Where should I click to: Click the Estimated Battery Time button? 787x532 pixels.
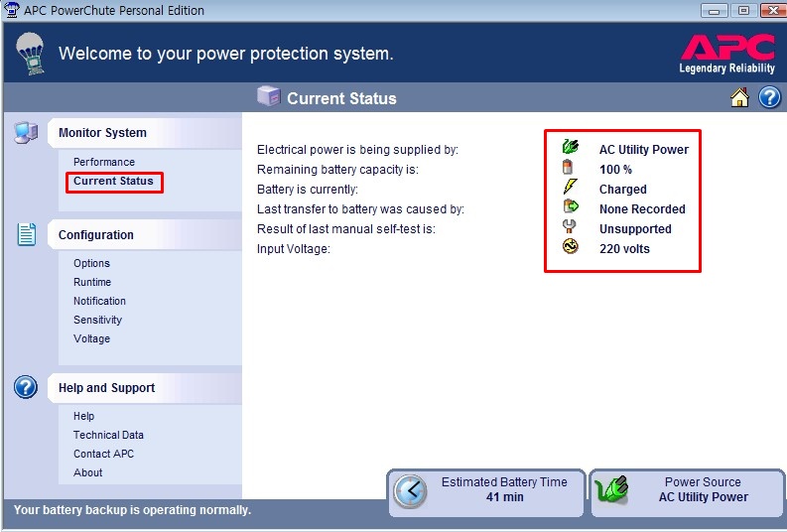point(486,492)
